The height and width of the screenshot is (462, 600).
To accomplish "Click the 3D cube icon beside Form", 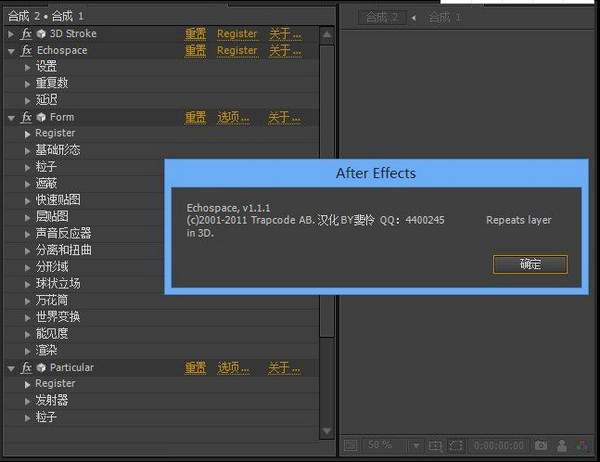I will pos(41,117).
